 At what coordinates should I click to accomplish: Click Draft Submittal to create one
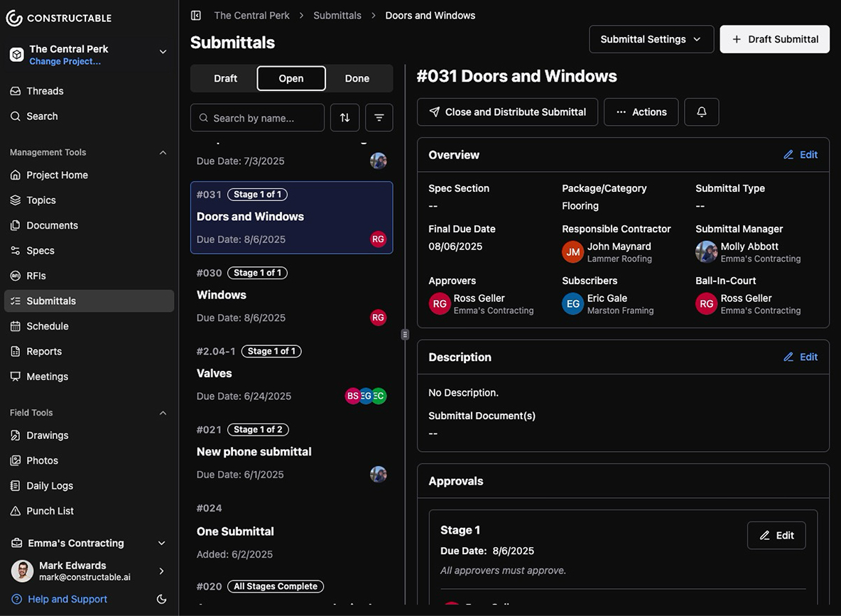point(774,39)
